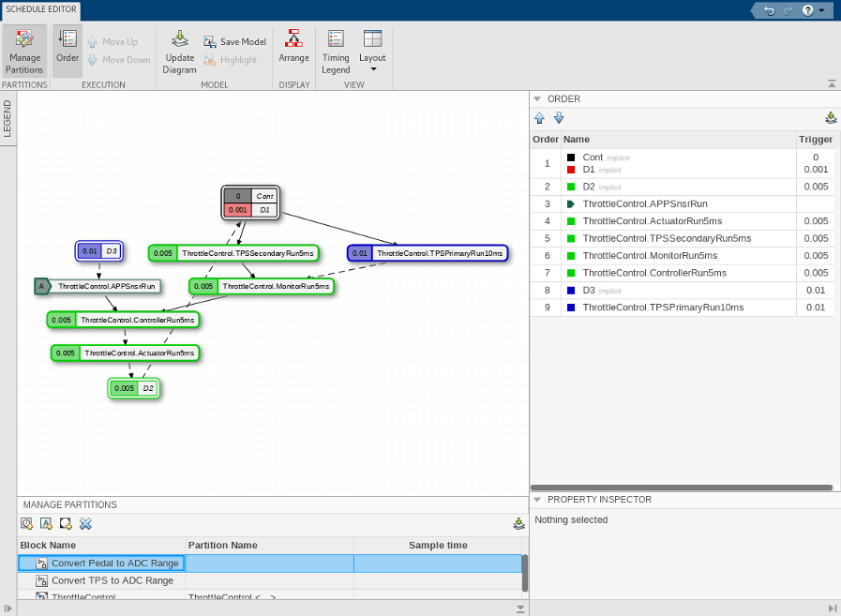
Task: Click the blue move-down arrow in Order panel
Action: tap(559, 118)
